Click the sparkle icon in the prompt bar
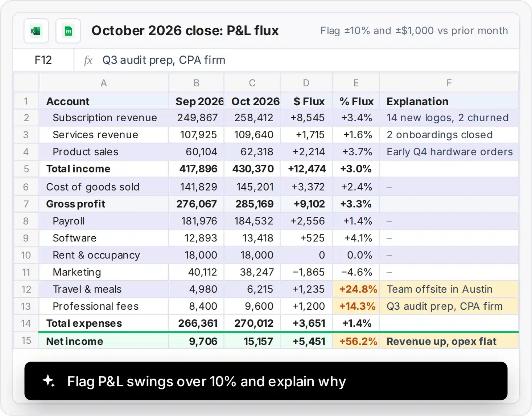Viewport: 532px width, 416px height. pos(49,381)
